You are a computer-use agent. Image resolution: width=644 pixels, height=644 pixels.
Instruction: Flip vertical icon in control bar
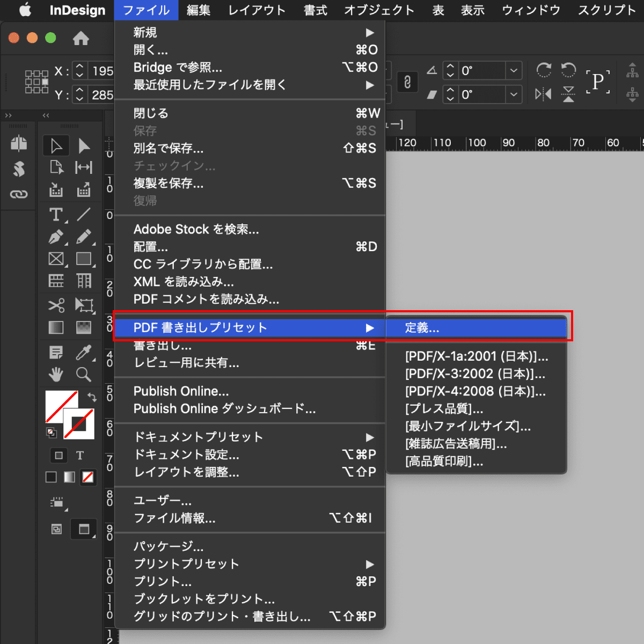tap(568, 94)
